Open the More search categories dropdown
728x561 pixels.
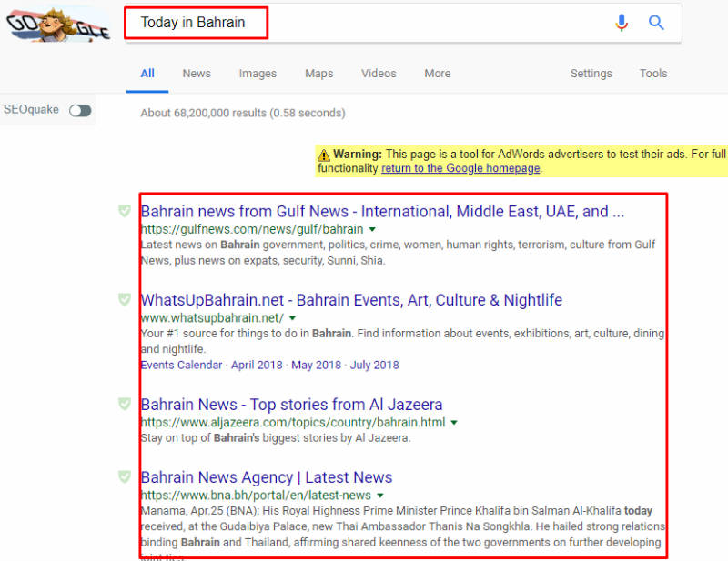click(x=437, y=74)
